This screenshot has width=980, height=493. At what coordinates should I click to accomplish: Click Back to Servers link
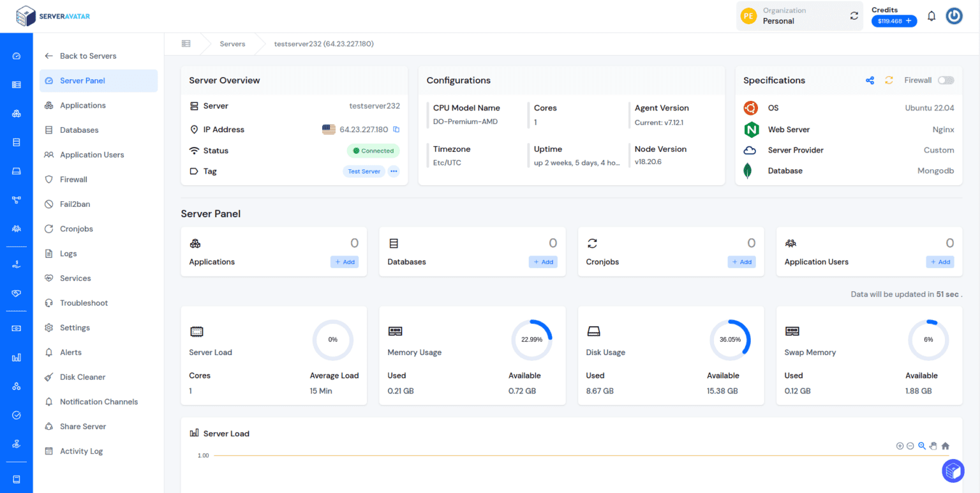pos(87,56)
